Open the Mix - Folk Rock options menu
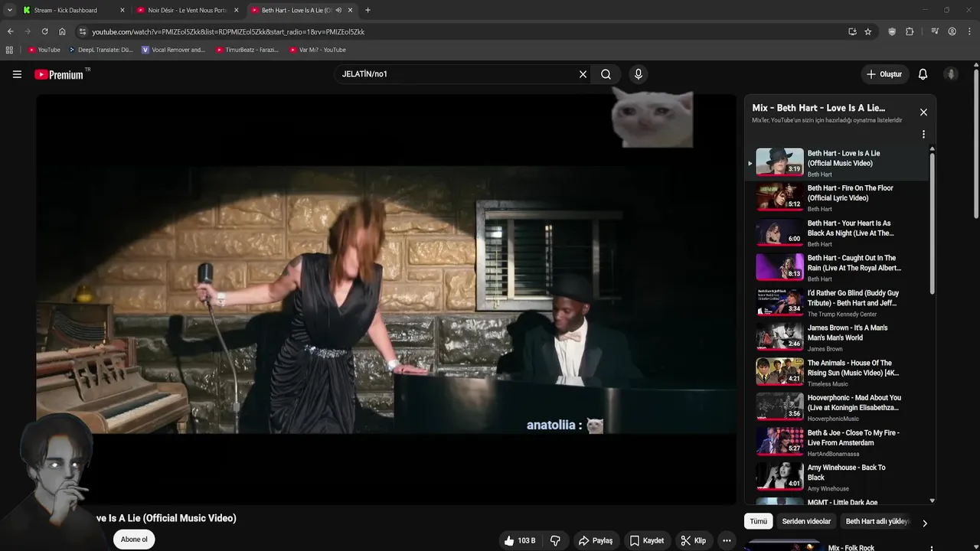Screen dimensions: 980x551 pos(931,548)
